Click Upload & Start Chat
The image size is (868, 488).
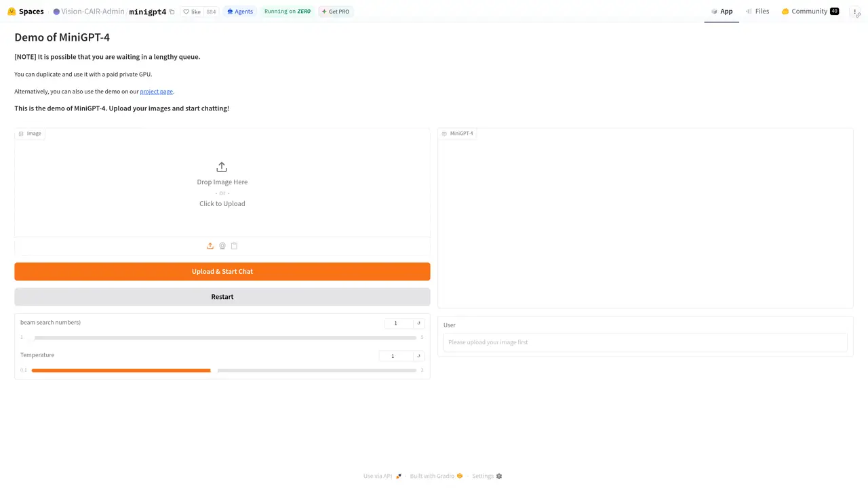coord(222,272)
